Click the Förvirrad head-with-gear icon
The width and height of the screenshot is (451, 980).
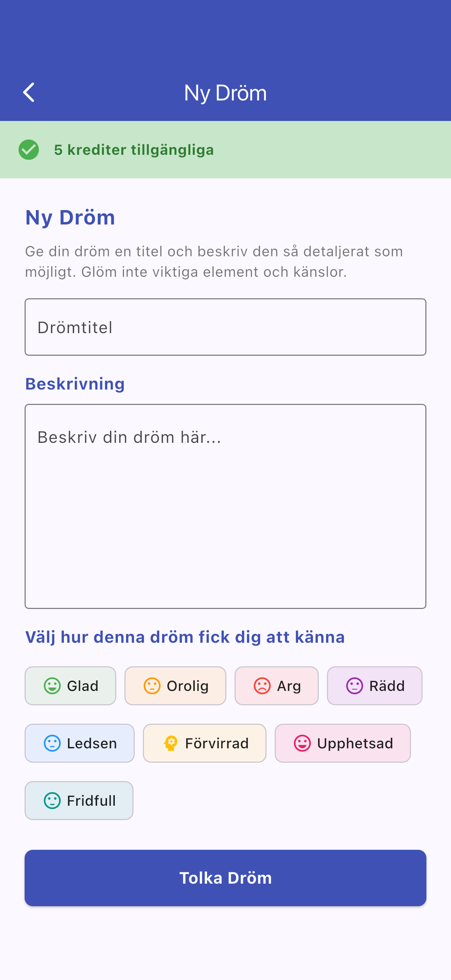(x=171, y=743)
